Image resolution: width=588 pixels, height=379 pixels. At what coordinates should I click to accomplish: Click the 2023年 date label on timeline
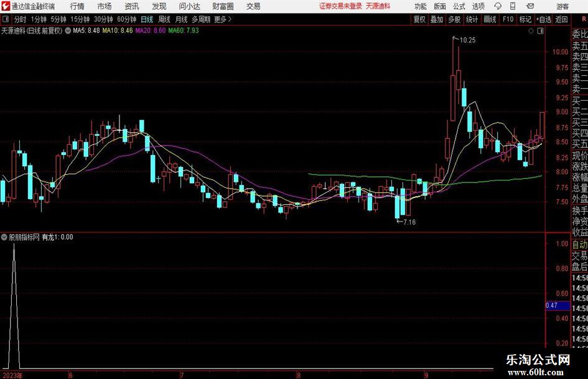(x=12, y=375)
